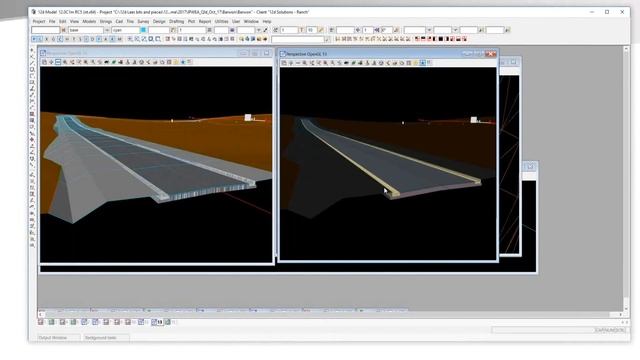Open the Tin menu

130,21
